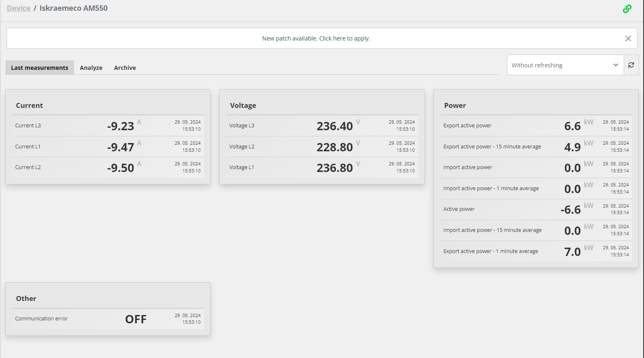Click the Export active power row
Viewport: 644px width, 358px height.
point(536,126)
